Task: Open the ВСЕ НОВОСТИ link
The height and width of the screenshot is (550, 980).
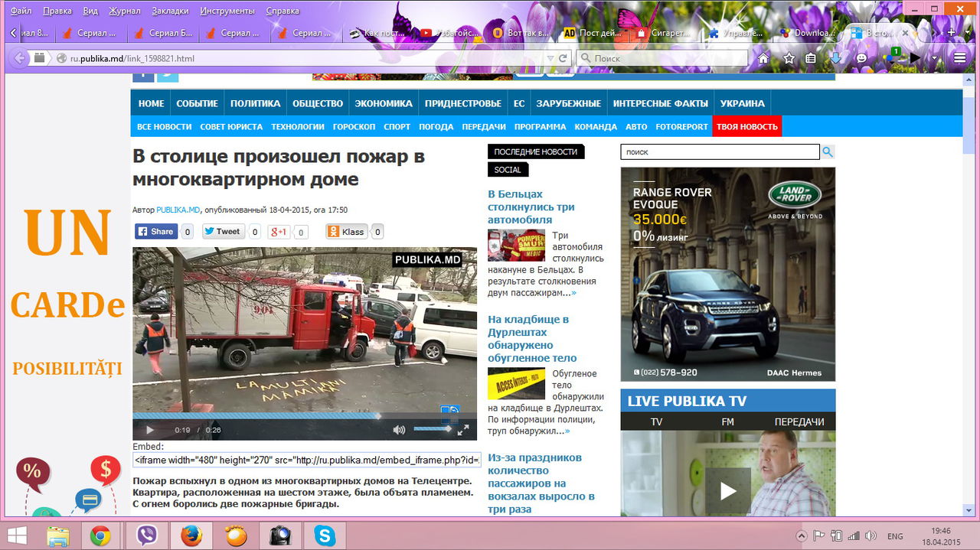Action: (165, 127)
